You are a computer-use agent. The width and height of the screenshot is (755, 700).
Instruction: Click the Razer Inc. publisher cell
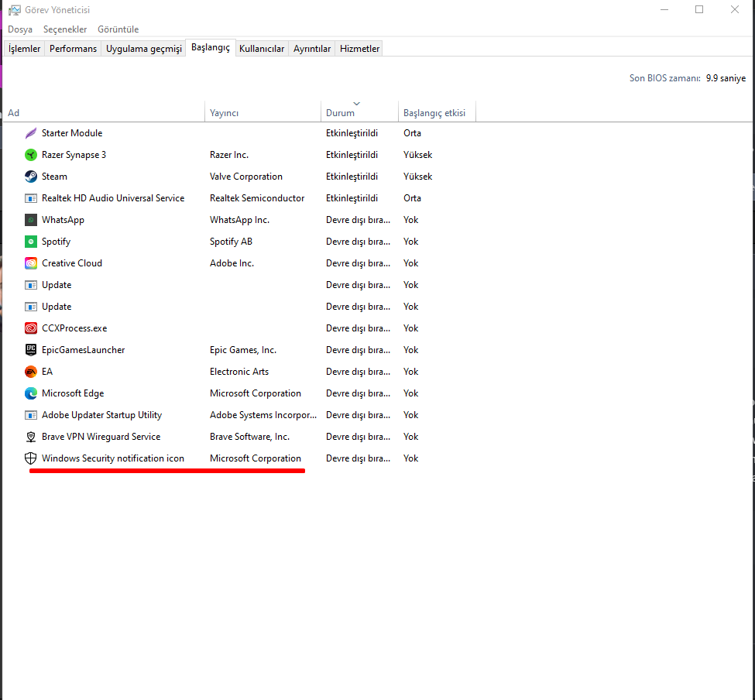pyautogui.click(x=229, y=155)
